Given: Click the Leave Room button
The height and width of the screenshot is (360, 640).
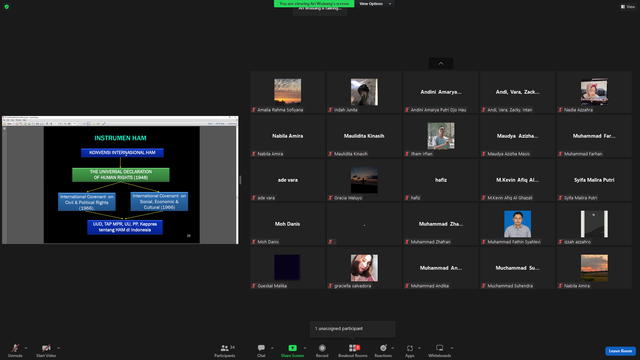Looking at the screenshot, I should (x=620, y=351).
